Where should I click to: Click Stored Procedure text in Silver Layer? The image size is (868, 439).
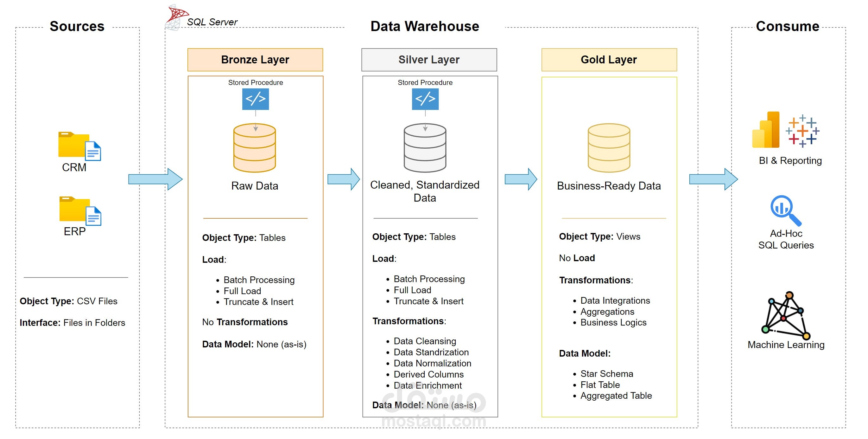pyautogui.click(x=425, y=83)
